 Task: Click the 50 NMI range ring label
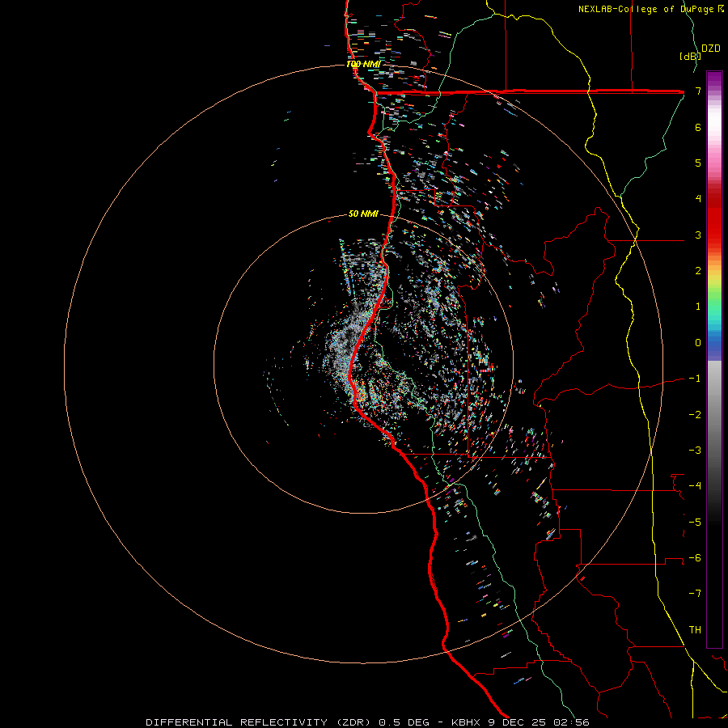point(363,214)
